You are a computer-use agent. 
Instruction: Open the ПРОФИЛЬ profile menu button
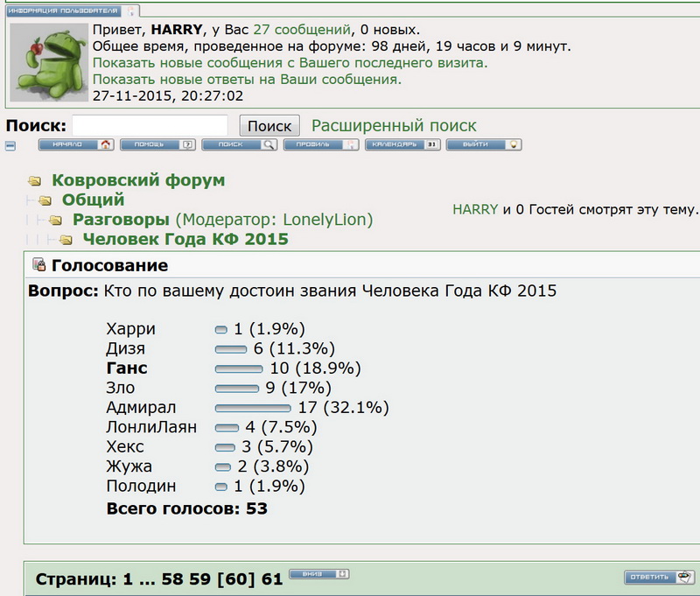click(321, 144)
